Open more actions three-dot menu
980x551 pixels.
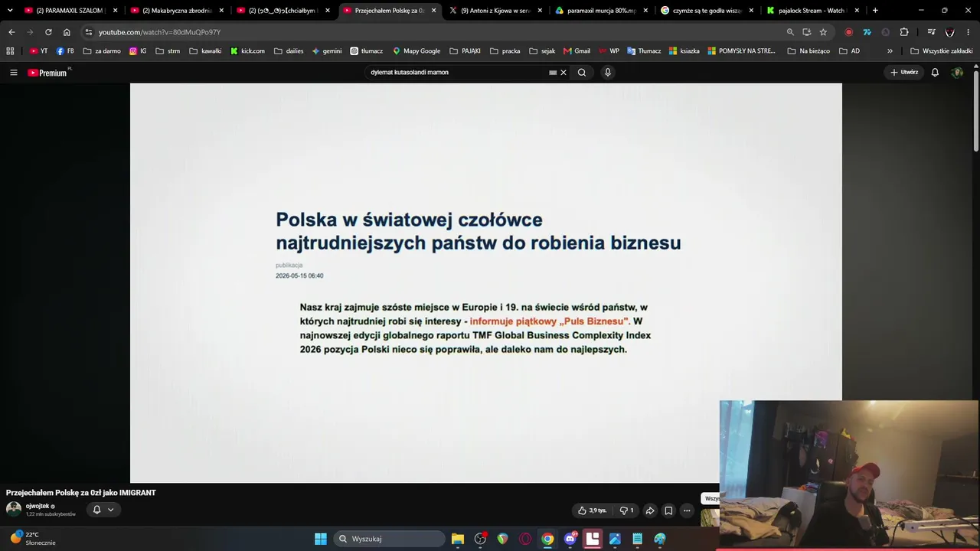687,510
